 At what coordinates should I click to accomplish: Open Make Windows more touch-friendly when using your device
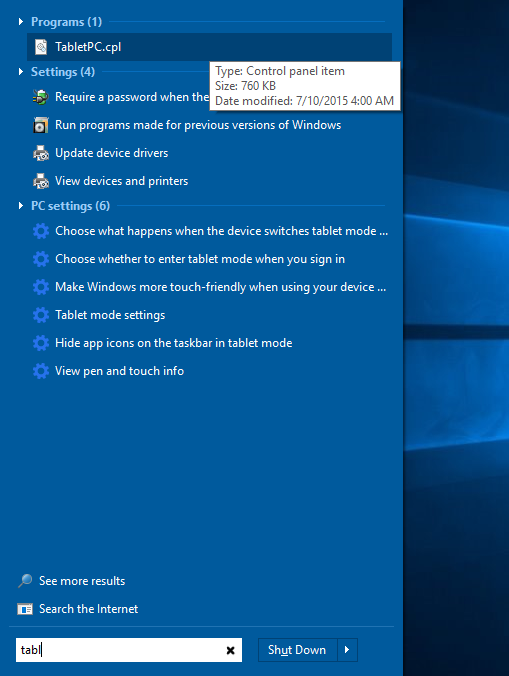click(x=221, y=287)
